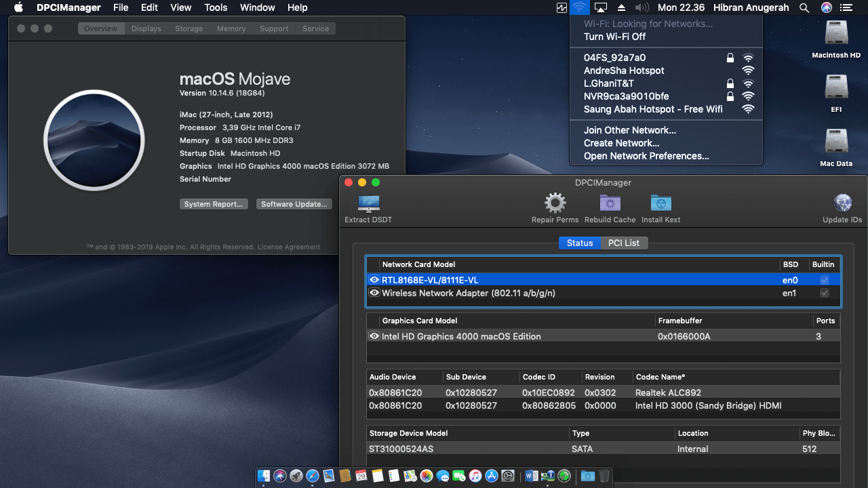Open the Window menu

257,7
